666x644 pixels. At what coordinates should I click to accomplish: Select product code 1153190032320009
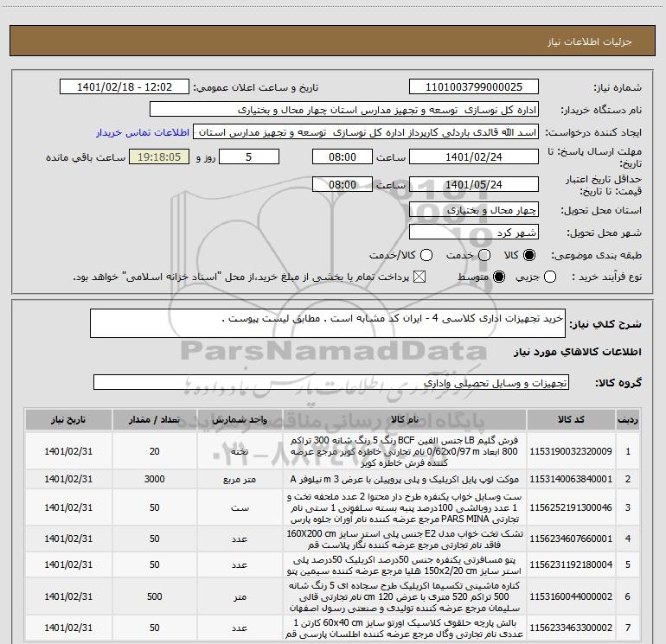click(x=571, y=451)
